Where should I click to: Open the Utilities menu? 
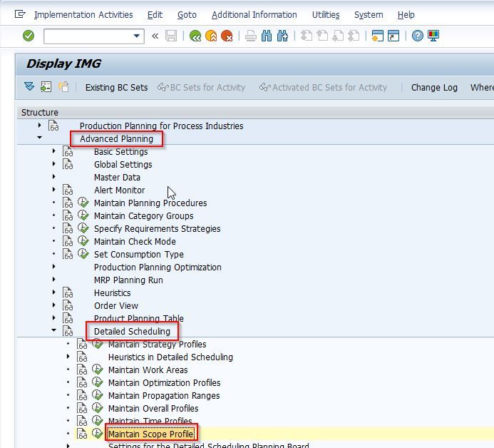(x=326, y=14)
